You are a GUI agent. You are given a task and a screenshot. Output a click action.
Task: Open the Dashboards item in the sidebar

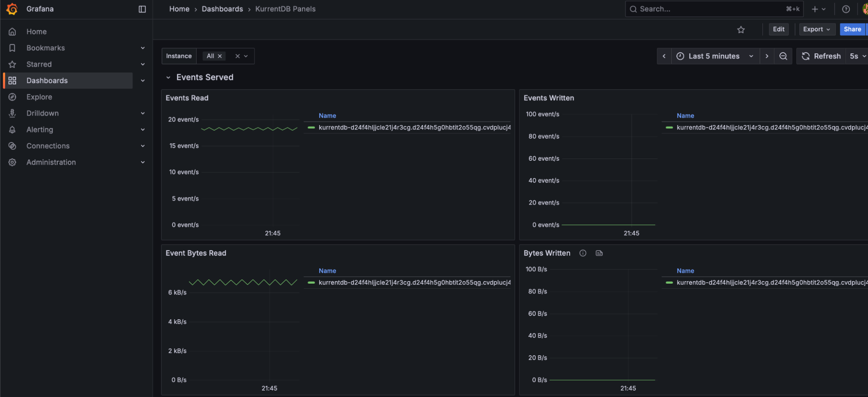pyautogui.click(x=47, y=80)
